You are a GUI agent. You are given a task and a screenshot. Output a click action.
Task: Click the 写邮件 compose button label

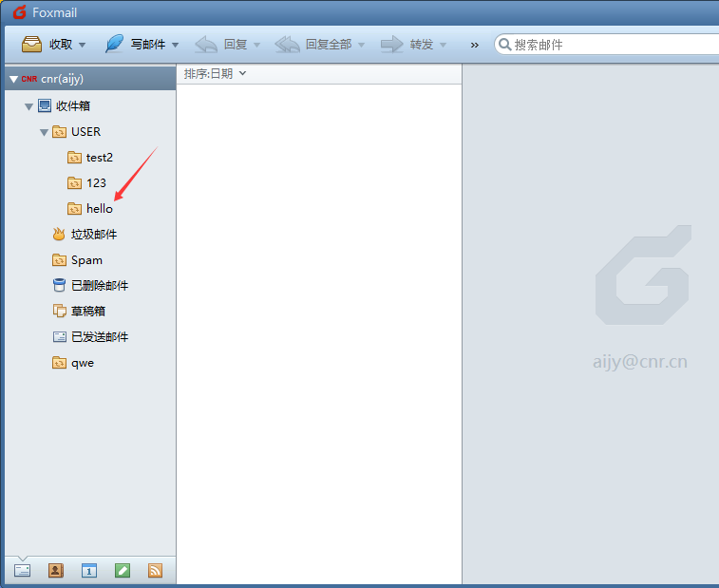[x=148, y=45]
